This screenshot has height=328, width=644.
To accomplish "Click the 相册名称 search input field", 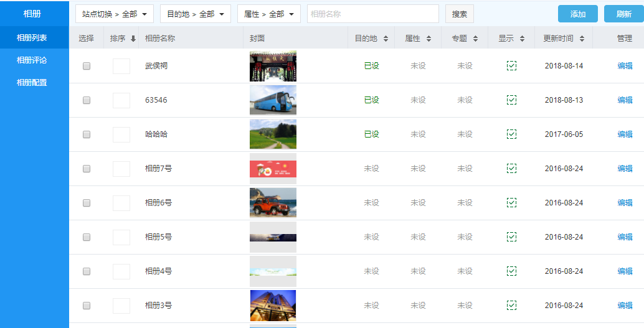I will click(372, 14).
